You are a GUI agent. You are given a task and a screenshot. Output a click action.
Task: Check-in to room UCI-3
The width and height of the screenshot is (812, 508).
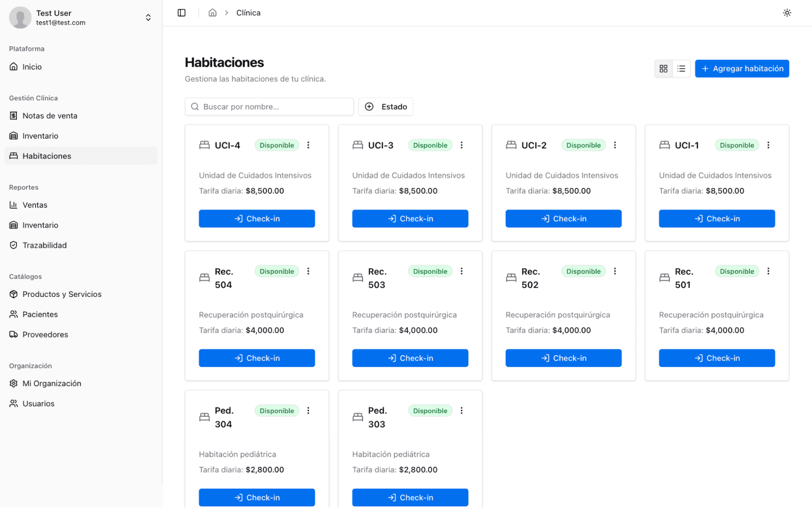pos(410,218)
